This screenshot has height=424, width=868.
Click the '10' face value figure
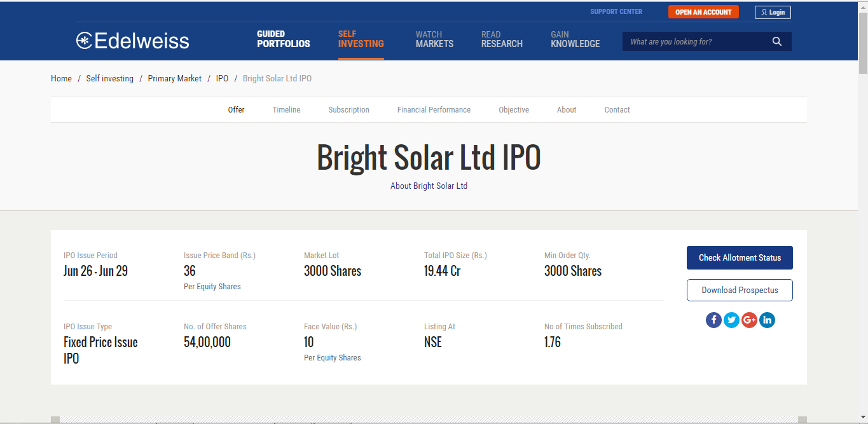click(x=308, y=342)
